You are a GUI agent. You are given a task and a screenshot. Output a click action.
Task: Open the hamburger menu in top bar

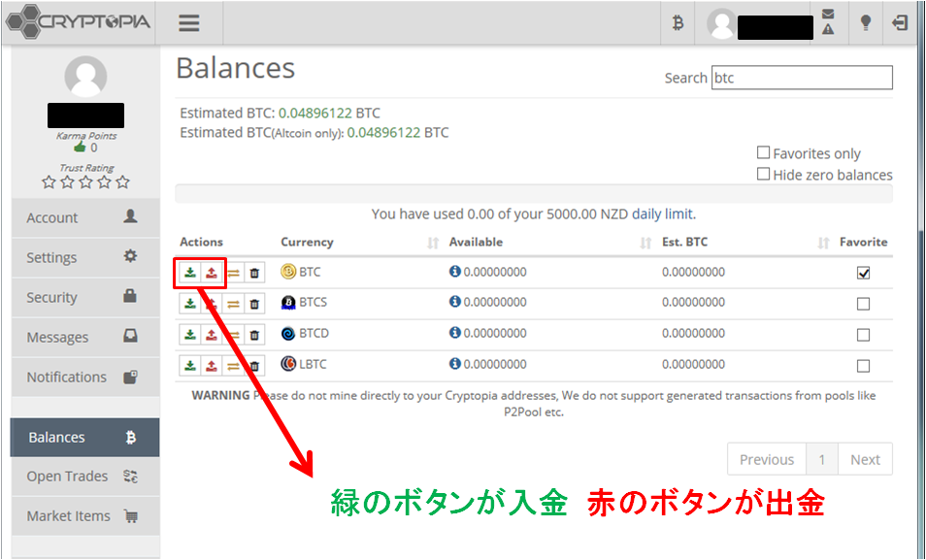(189, 24)
